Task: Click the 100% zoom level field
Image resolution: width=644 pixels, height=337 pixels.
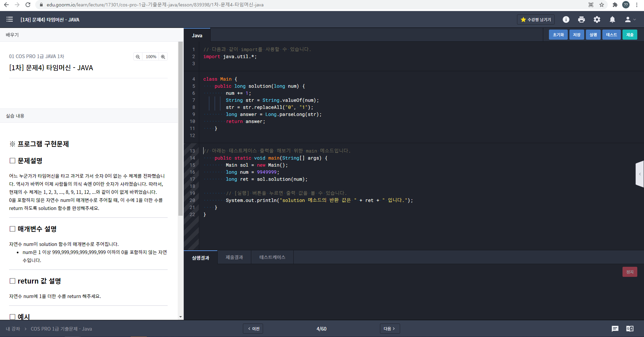Action: [x=151, y=57]
